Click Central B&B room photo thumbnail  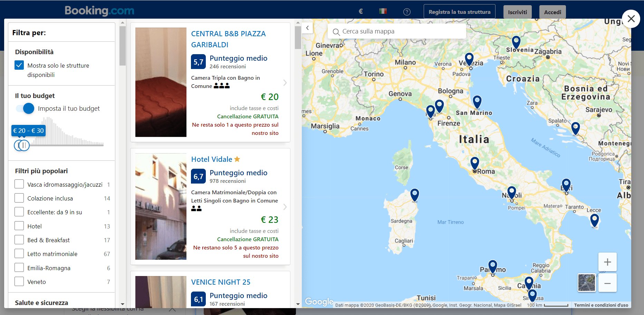[x=161, y=82]
